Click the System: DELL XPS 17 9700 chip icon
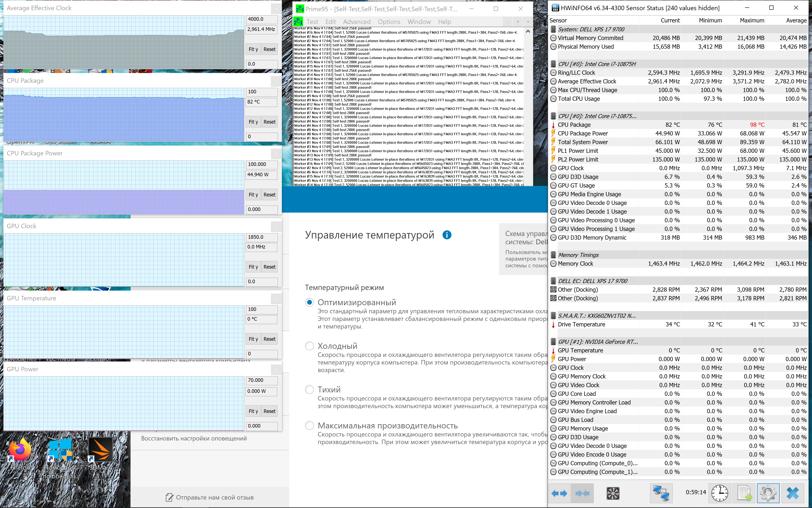 tap(553, 29)
